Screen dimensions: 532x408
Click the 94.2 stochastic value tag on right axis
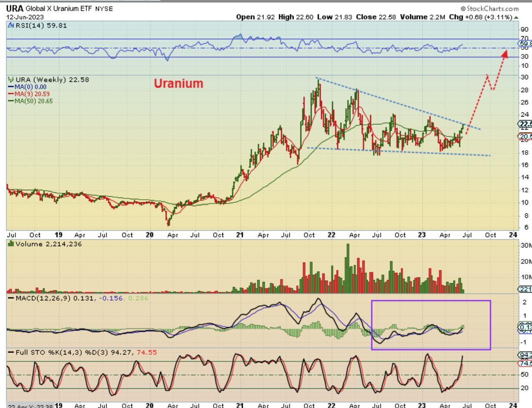[x=526, y=355]
